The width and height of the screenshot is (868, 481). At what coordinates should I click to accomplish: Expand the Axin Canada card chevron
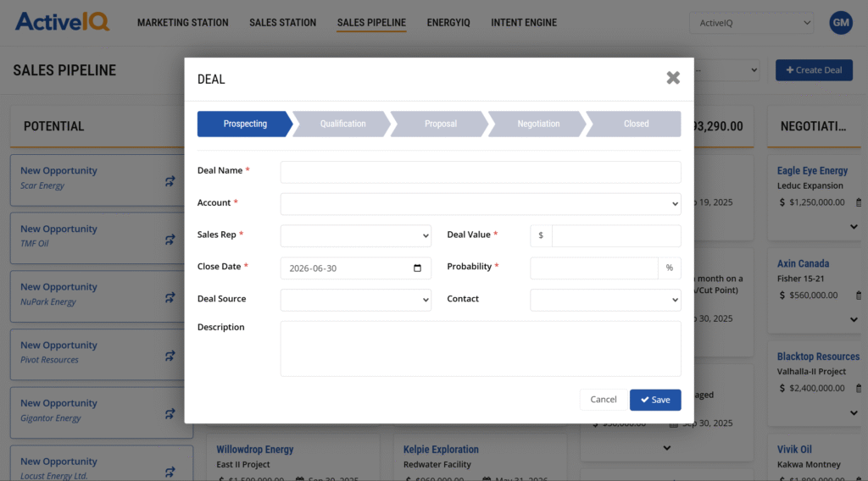(854, 319)
